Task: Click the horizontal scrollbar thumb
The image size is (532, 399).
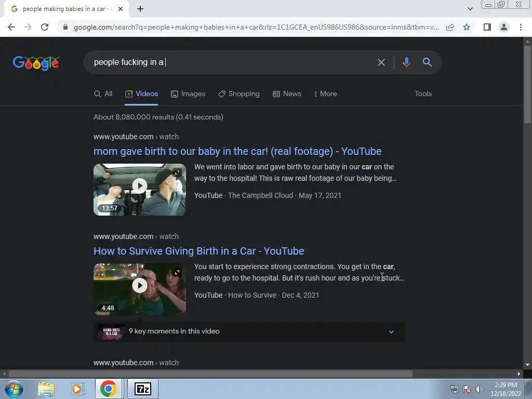Action: pyautogui.click(x=210, y=374)
